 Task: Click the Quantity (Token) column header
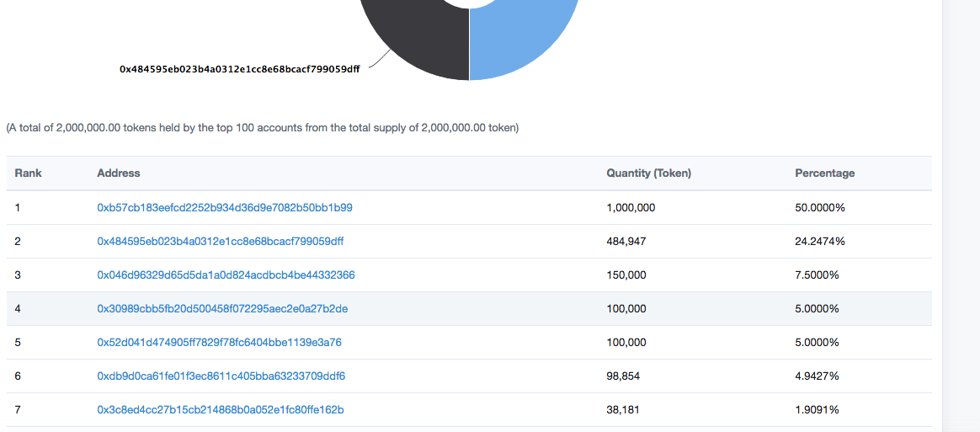click(648, 173)
